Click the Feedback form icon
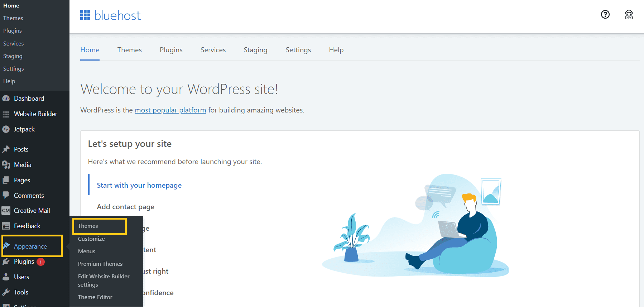This screenshot has height=307, width=644. (6, 226)
